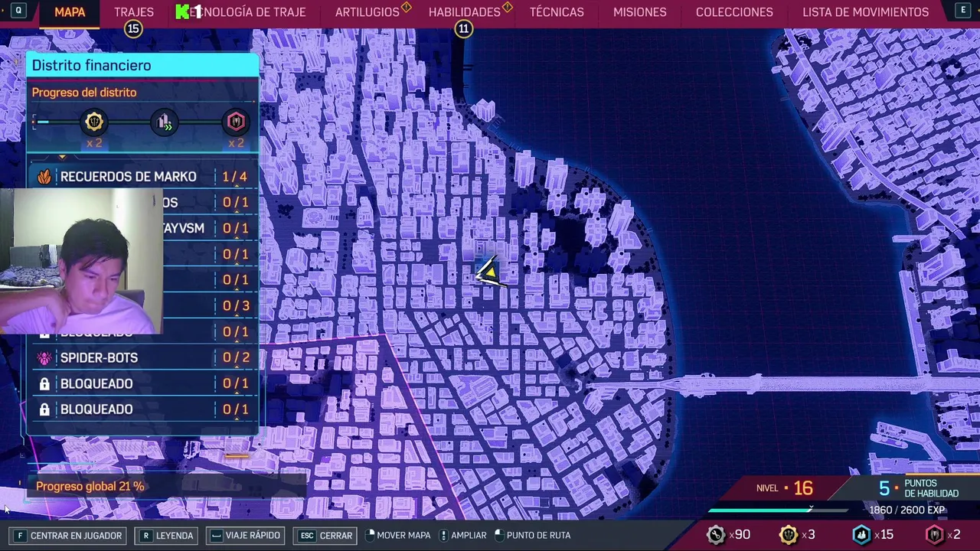
Task: Click the HABILIDADES diamond alert icon
Action: coord(507,8)
